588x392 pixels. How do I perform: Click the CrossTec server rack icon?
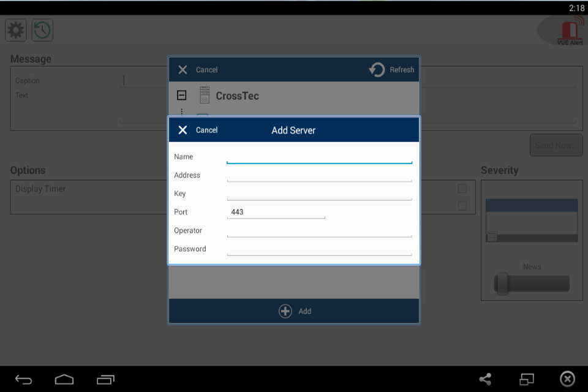pyautogui.click(x=205, y=95)
